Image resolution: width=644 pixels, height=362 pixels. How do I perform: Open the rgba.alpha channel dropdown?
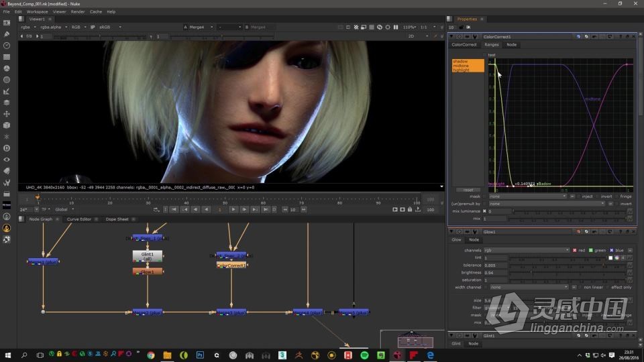pos(54,27)
